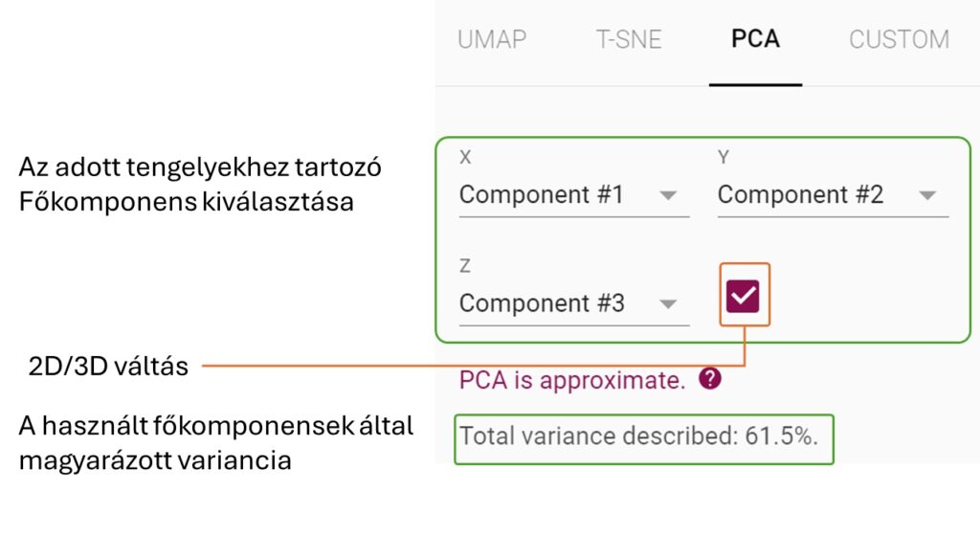The image size is (980, 536).
Task: Click the dropdown arrow next to Component #3
Action: [668, 304]
